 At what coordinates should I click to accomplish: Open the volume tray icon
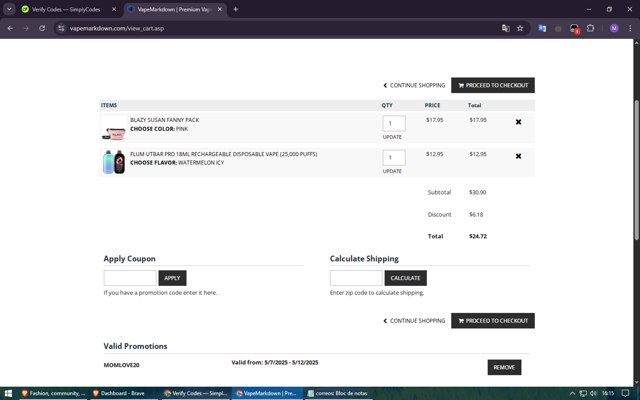coord(593,393)
